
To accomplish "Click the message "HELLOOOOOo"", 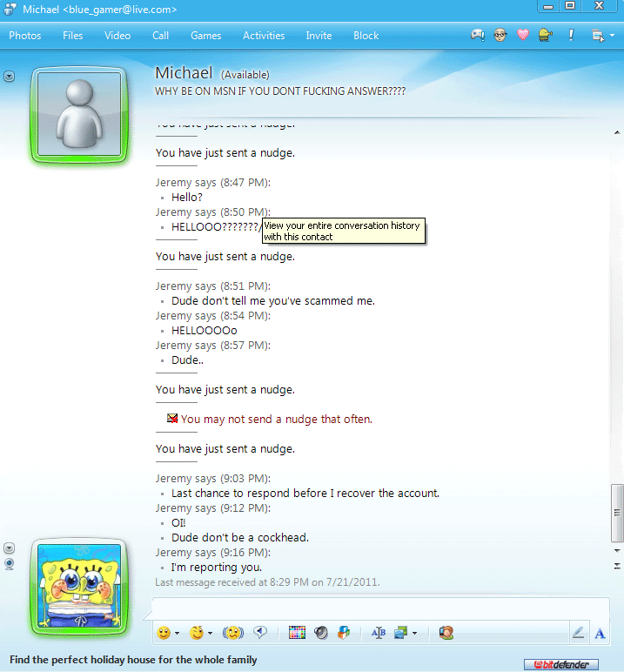I will (204, 331).
